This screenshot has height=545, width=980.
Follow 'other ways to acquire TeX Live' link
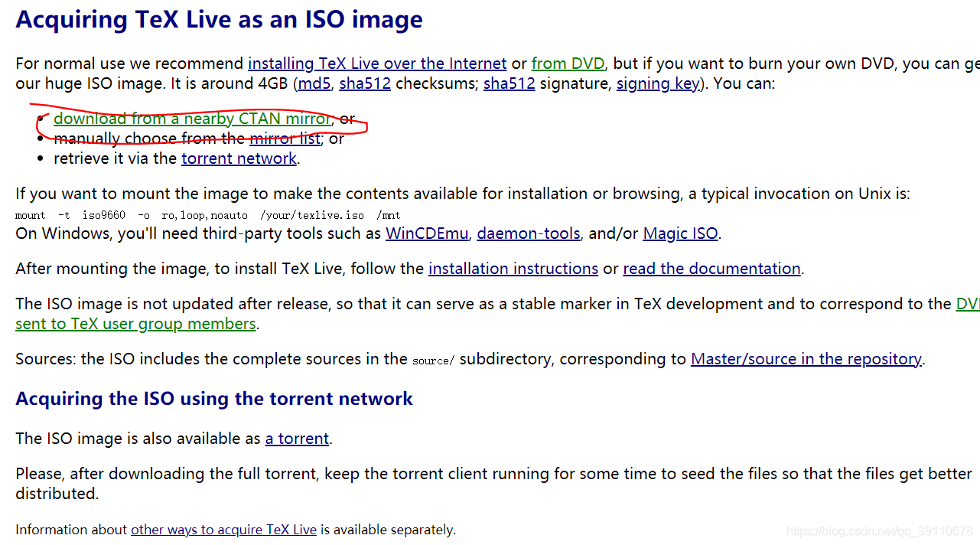(x=223, y=530)
